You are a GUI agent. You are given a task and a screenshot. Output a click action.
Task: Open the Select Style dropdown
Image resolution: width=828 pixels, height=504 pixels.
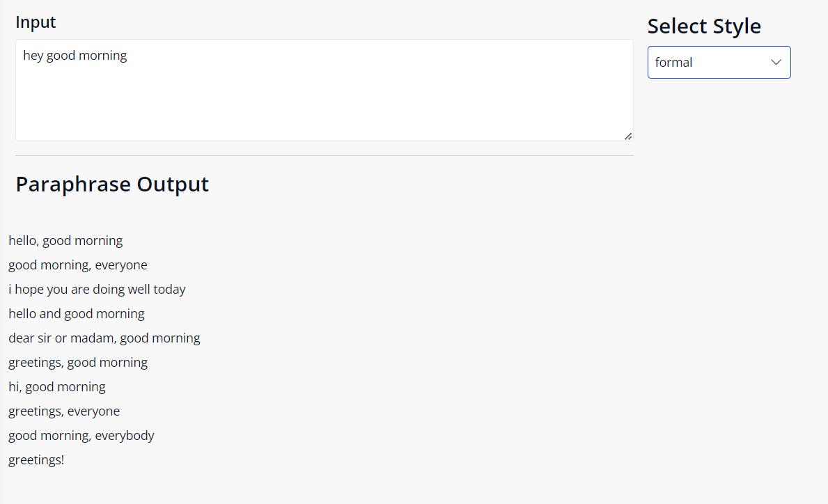[x=719, y=62]
